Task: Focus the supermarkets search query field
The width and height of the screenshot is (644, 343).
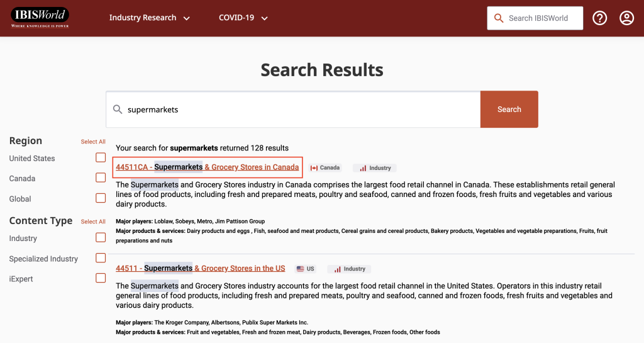Action: pyautogui.click(x=296, y=110)
